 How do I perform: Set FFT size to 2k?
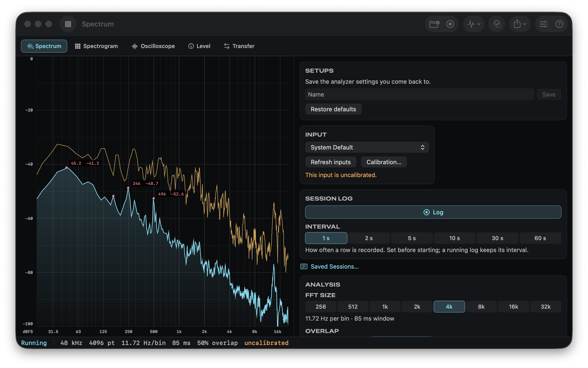click(417, 306)
